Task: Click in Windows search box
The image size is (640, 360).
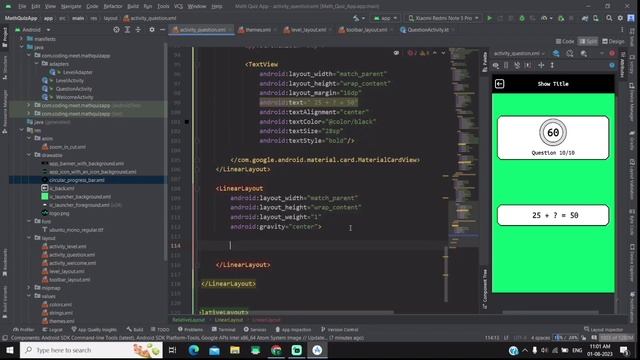Action: (x=91, y=350)
